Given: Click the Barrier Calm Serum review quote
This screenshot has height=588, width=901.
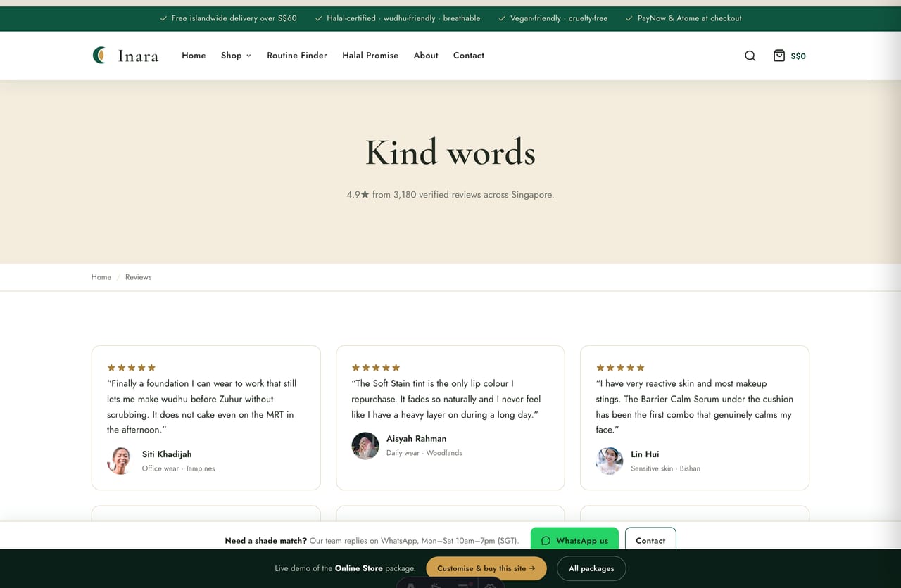Looking at the screenshot, I should pos(695,407).
